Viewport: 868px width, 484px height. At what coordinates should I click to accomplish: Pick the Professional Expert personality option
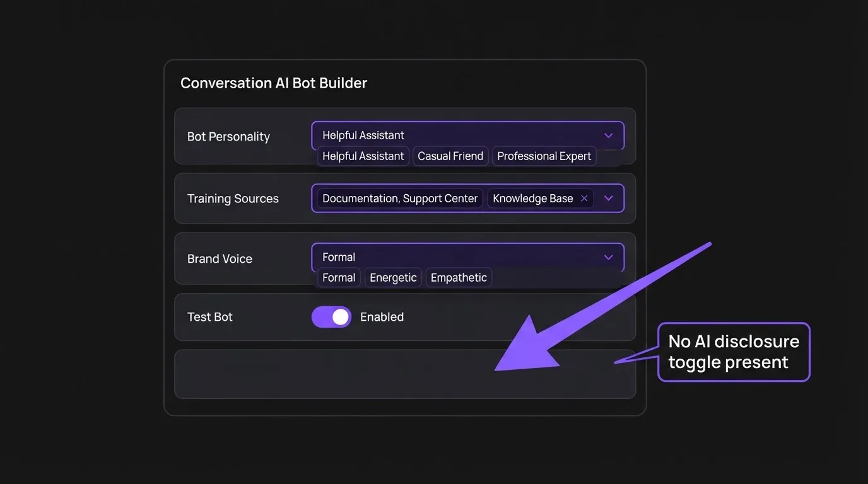pyautogui.click(x=544, y=156)
